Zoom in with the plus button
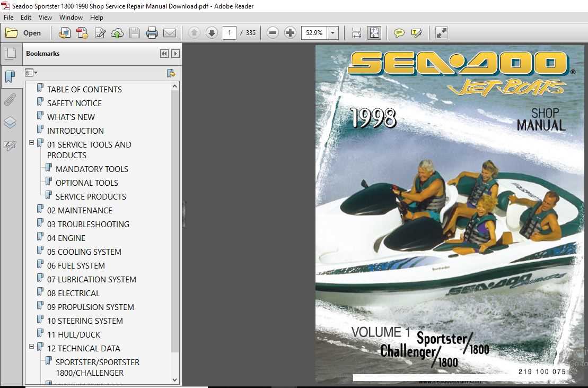588x388 pixels. click(290, 33)
